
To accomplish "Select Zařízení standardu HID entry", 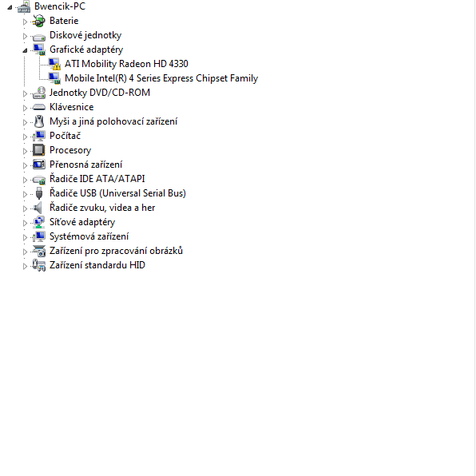I will pyautogui.click(x=97, y=265).
